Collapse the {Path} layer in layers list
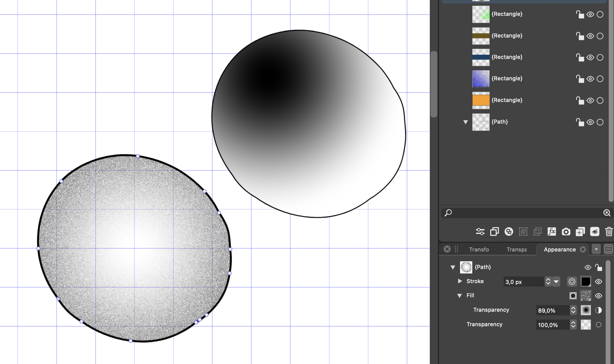 tap(466, 122)
